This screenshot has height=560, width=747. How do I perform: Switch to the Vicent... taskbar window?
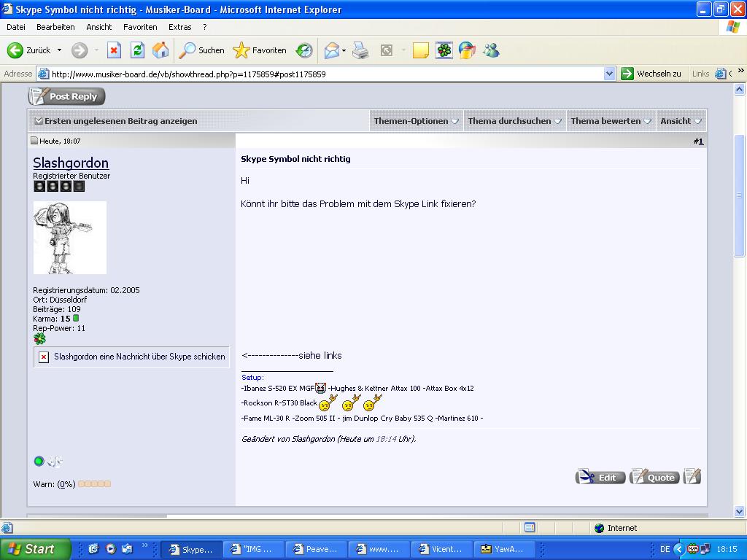tap(441, 549)
